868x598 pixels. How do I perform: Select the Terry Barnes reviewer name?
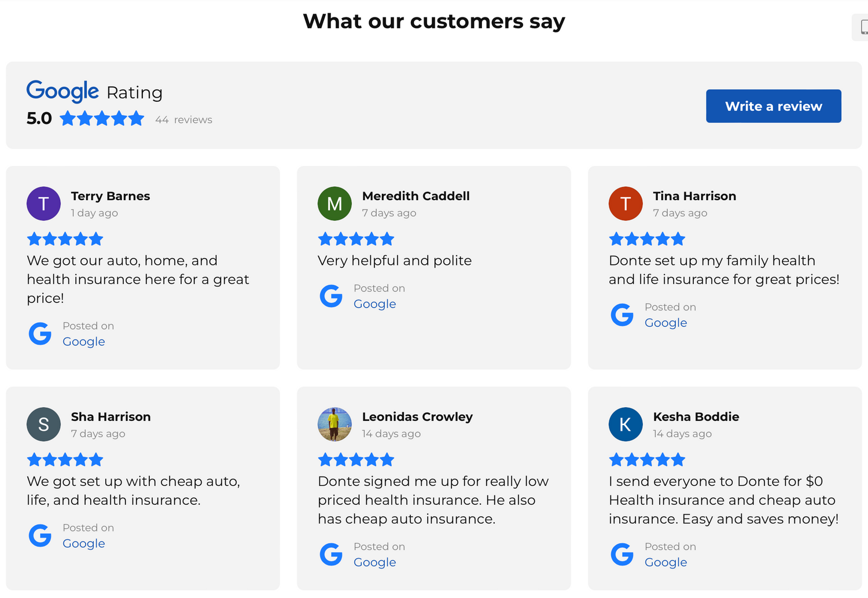pos(111,196)
